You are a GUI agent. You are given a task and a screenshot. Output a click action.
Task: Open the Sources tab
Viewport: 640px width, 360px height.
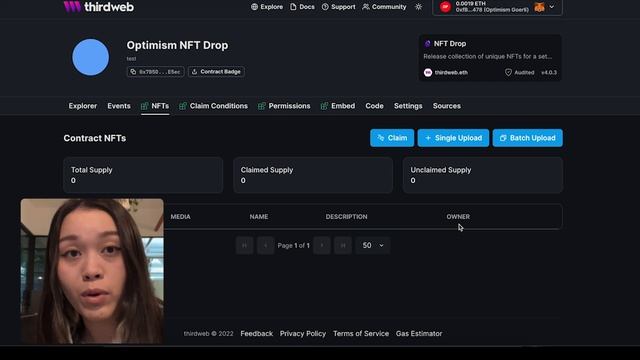[447, 106]
